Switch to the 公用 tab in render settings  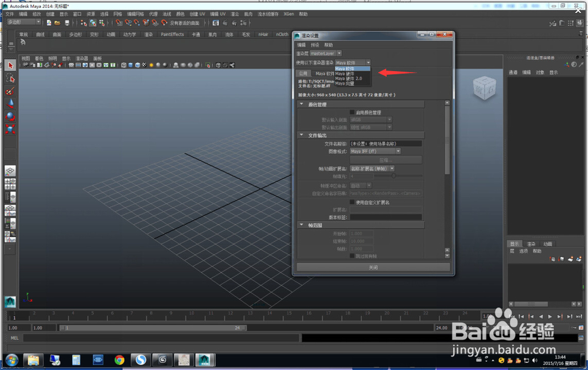(x=303, y=73)
